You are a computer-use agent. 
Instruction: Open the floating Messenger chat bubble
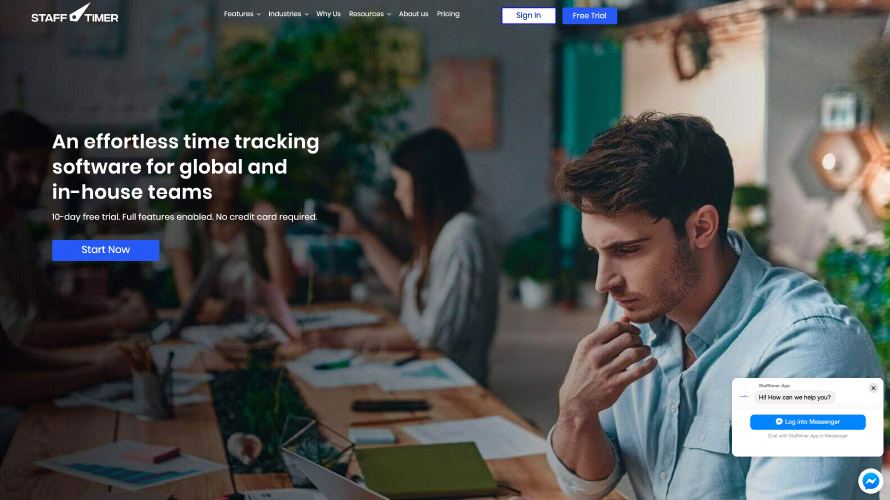click(870, 481)
